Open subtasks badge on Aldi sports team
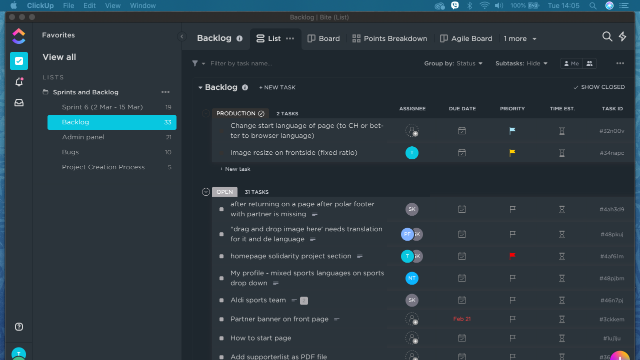640x360 pixels. pyautogui.click(x=304, y=300)
